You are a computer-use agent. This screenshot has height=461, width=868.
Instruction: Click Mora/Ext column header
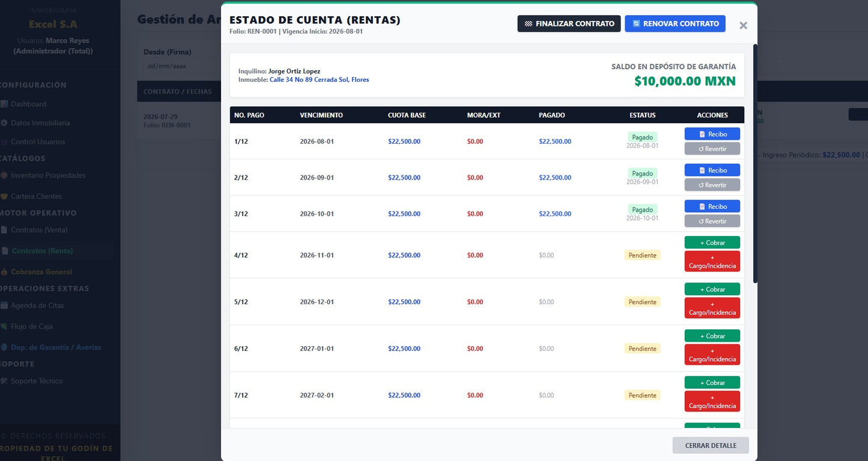(x=484, y=115)
